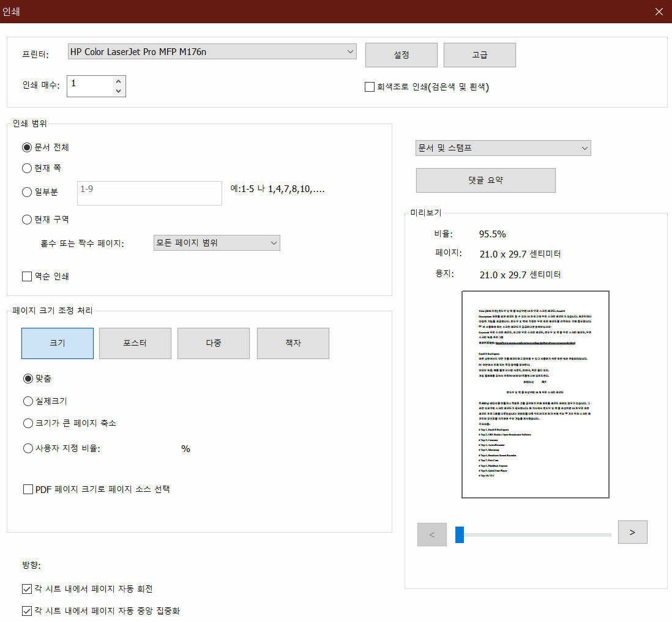Open printer 설정 dialog

401,54
